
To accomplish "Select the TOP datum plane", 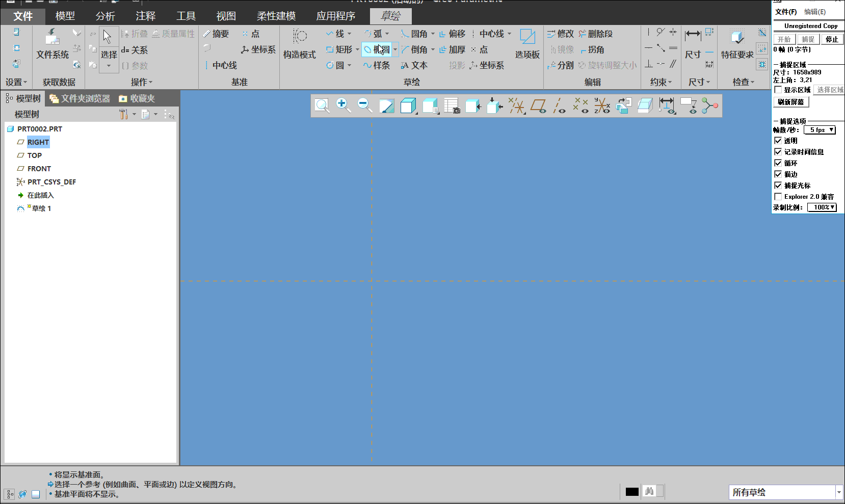I will [x=35, y=155].
